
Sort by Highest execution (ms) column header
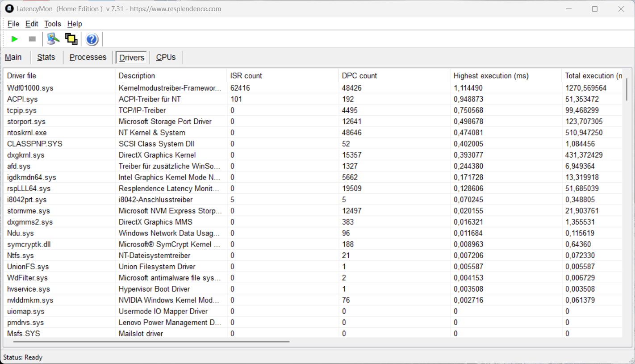click(x=491, y=76)
